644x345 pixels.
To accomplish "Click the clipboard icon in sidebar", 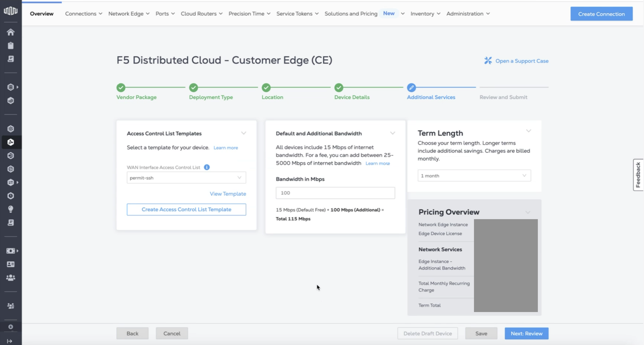I will [x=11, y=45].
